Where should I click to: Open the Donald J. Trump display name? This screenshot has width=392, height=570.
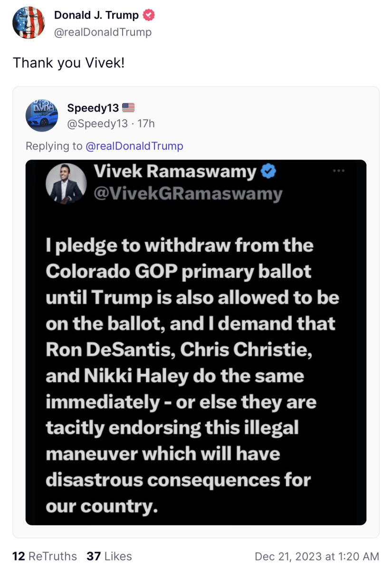[x=96, y=14]
